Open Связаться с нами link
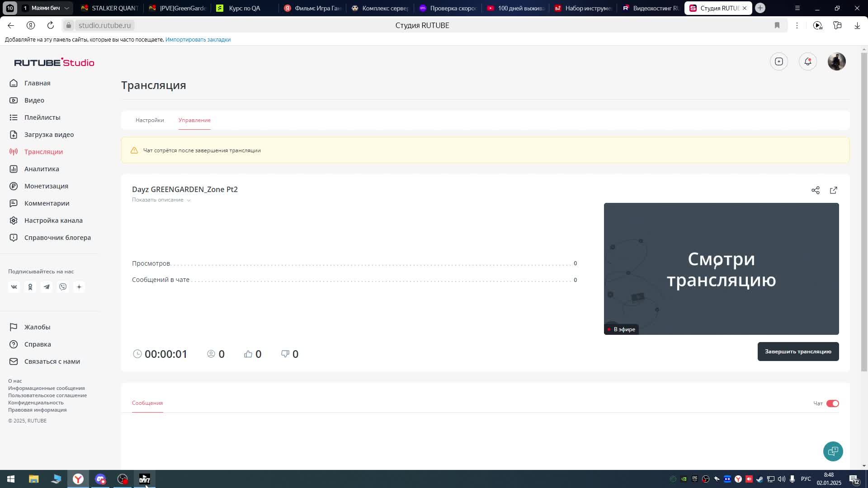Screen dimensions: 868x488 (x=52, y=361)
